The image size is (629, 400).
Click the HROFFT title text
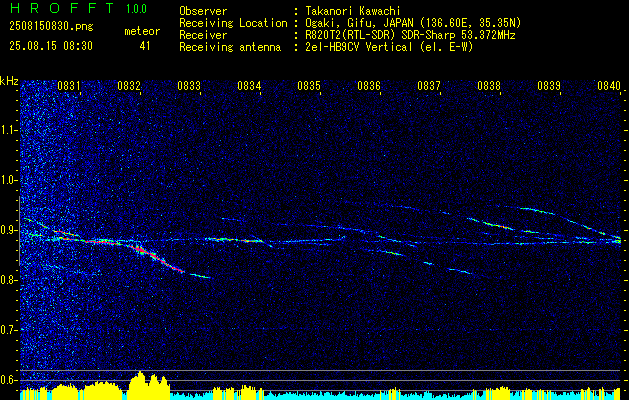tap(62, 8)
